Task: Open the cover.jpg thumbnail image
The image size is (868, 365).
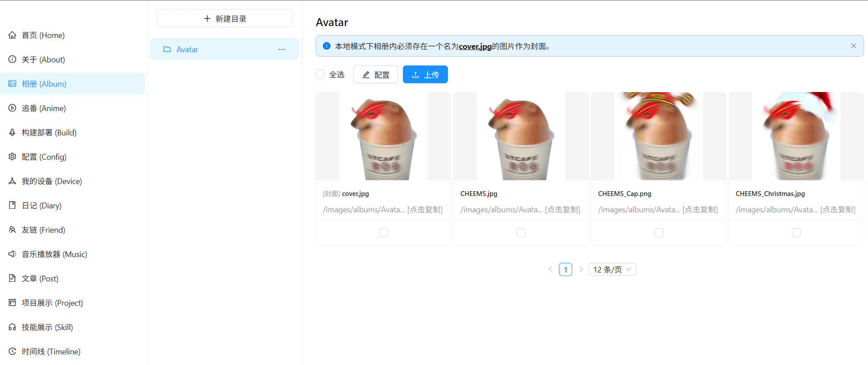Action: [383, 136]
